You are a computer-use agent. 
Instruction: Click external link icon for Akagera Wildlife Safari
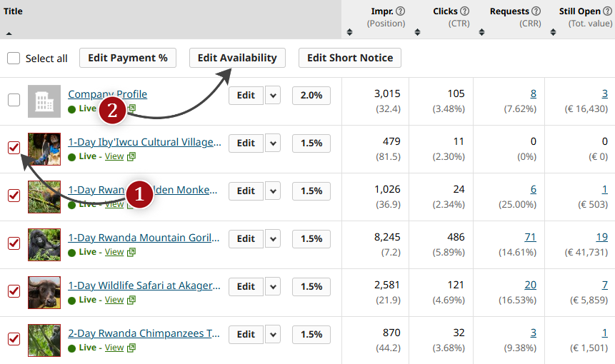point(131,300)
